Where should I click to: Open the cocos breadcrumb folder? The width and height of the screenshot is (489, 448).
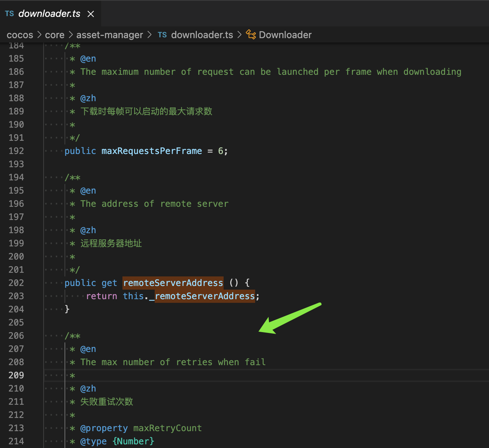click(x=20, y=35)
